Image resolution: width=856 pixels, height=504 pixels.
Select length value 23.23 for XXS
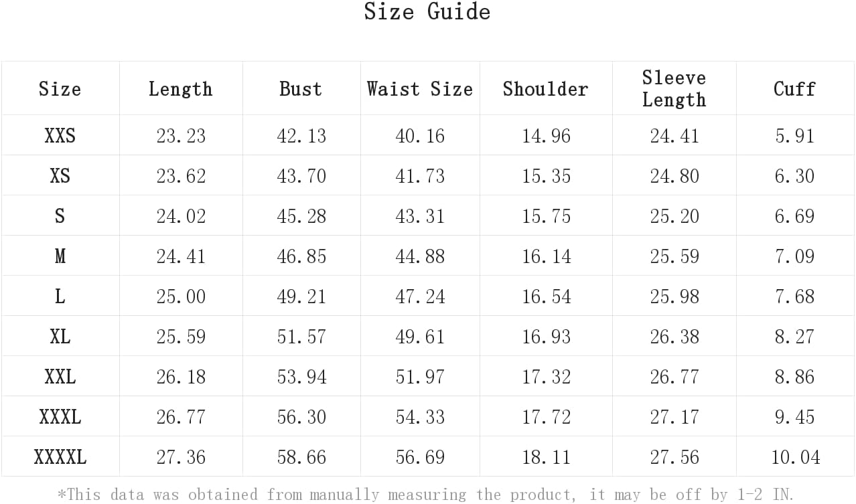[x=181, y=136]
